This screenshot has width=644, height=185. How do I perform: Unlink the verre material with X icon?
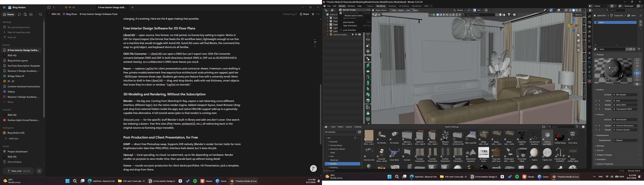[634, 49]
